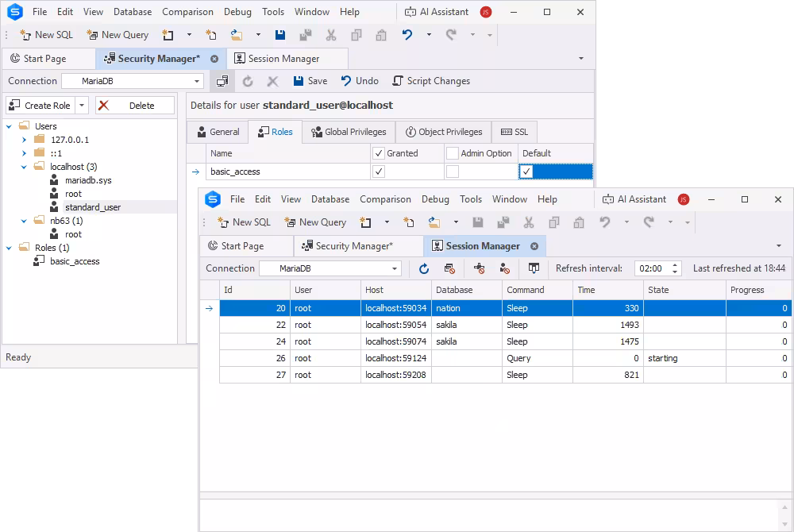Screen dimensions: 794x532
Task: Open the Connection MariaDB combo in the Session Manager
Action: 330,268
